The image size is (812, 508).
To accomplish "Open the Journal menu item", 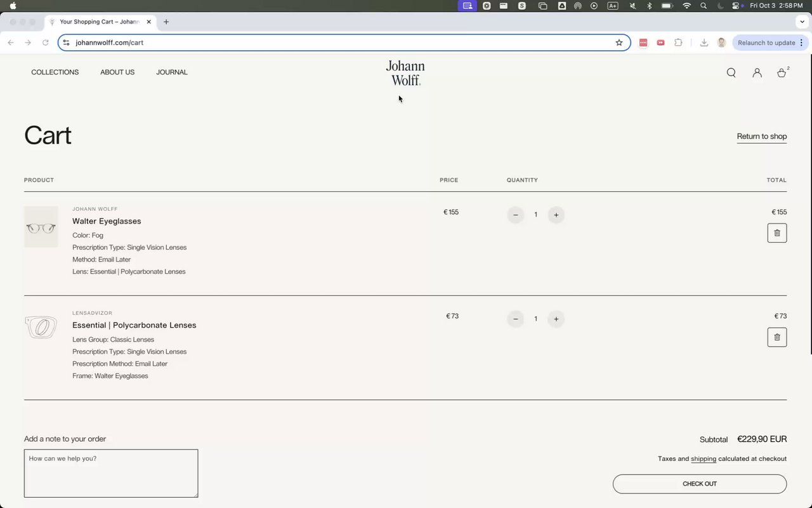I will tap(172, 72).
